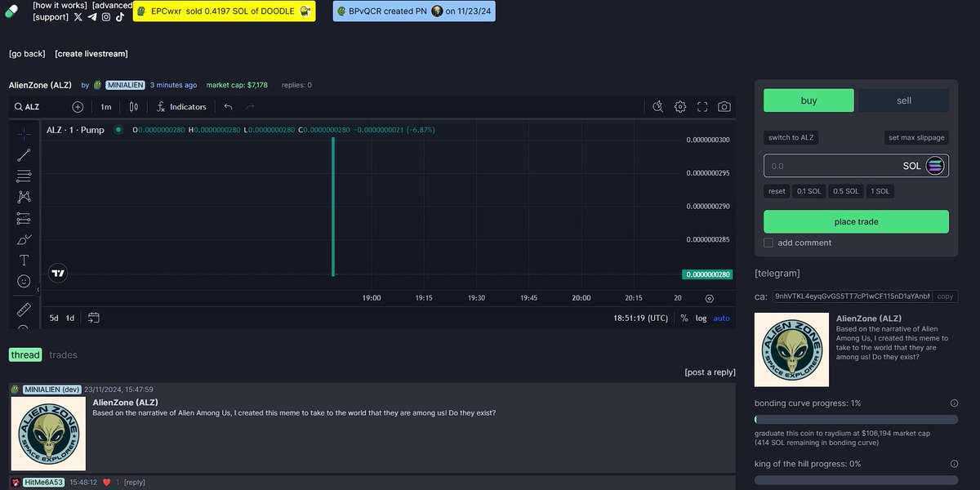The height and width of the screenshot is (490, 980).
Task: Open the how it works page
Action: coord(59,4)
